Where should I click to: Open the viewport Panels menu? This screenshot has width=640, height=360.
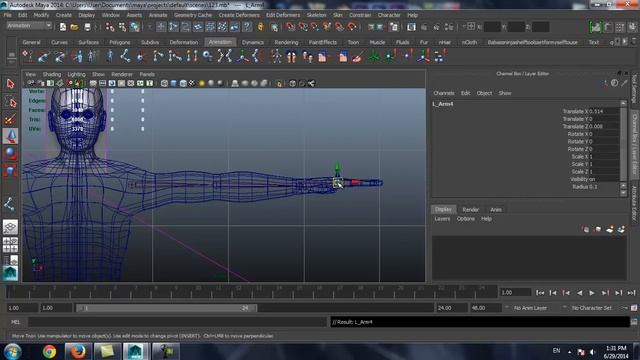pyautogui.click(x=147, y=74)
